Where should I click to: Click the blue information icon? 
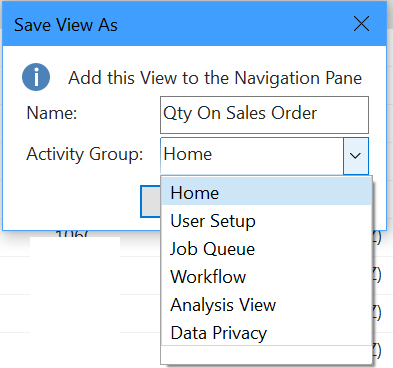click(x=36, y=77)
